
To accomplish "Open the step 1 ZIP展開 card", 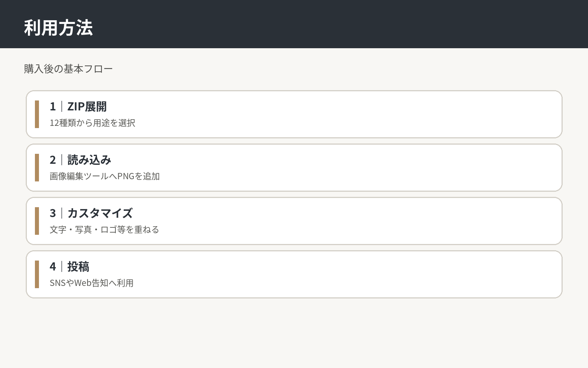I will [294, 114].
